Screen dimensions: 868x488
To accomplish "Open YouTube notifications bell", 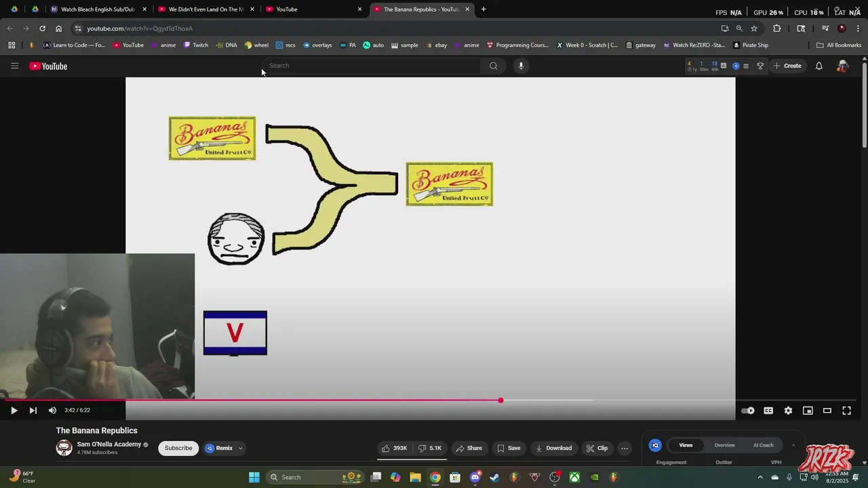I will pyautogui.click(x=819, y=66).
